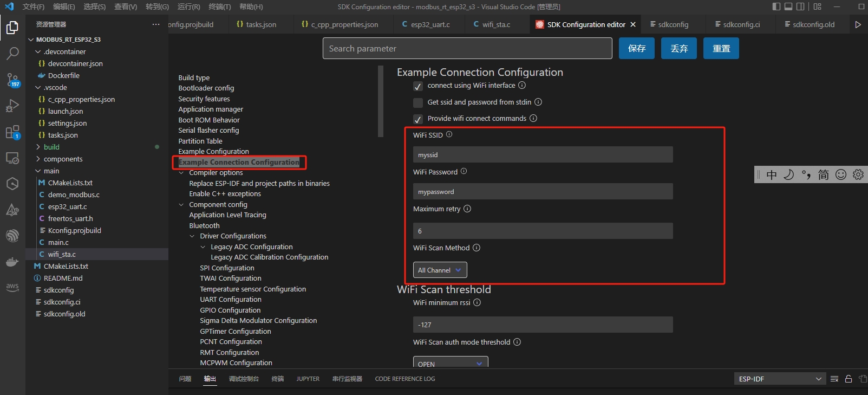Open the 终端(T) menu

(220, 7)
